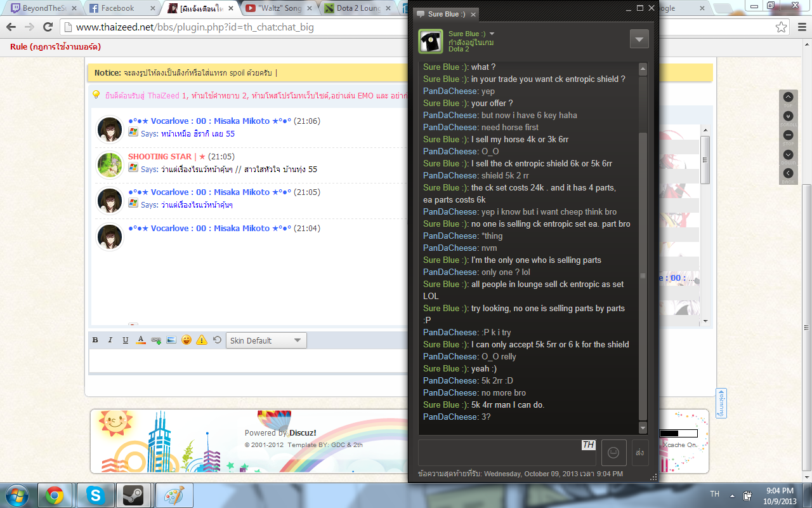Screen dimensions: 812x508
Task: Open the Steam chat options dropdown button
Action: coord(639,39)
